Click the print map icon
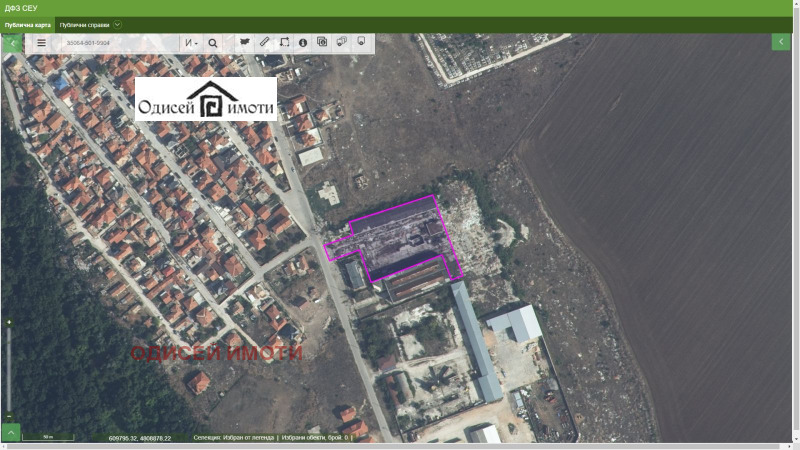Screen dimensions: 800x450 coord(341,42)
